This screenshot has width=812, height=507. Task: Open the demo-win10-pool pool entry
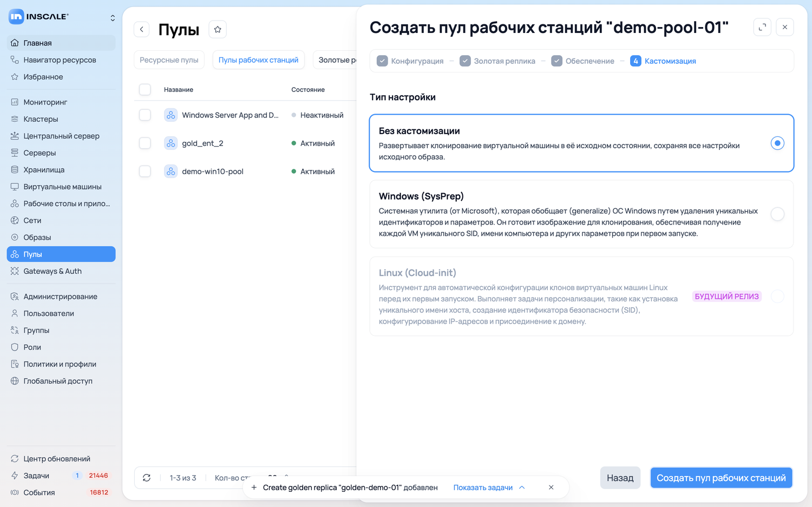tap(213, 172)
